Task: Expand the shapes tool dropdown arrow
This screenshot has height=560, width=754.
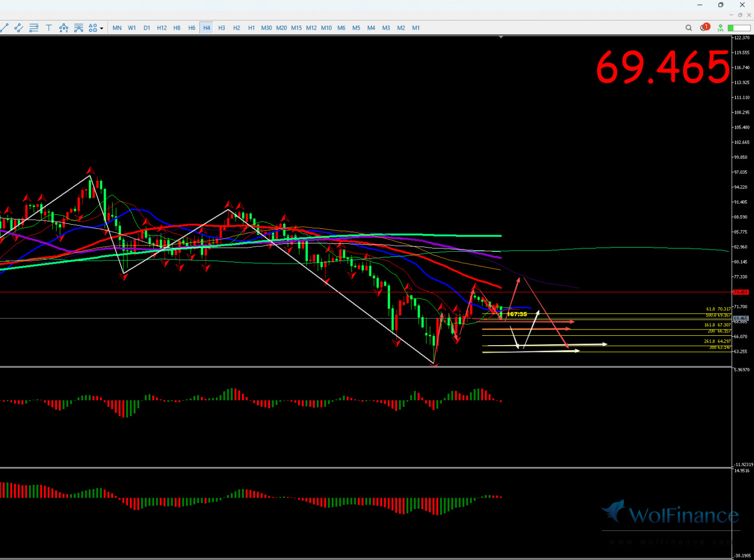Action: tap(101, 29)
